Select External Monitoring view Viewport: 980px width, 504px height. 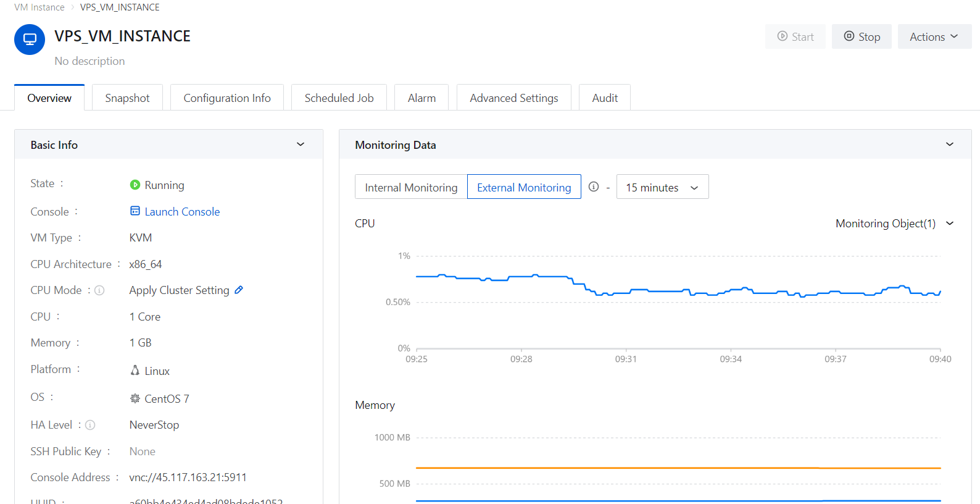[524, 187]
